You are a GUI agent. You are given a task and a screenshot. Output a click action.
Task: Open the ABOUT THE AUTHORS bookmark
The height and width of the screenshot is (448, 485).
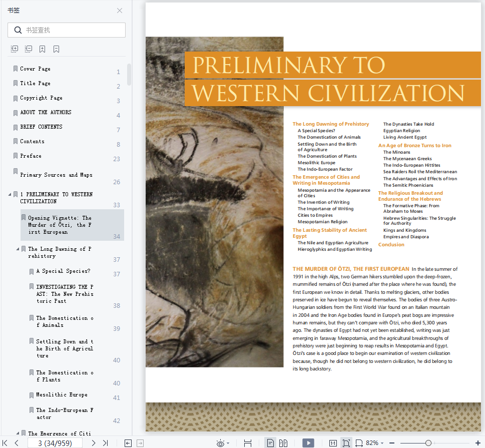coord(46,112)
